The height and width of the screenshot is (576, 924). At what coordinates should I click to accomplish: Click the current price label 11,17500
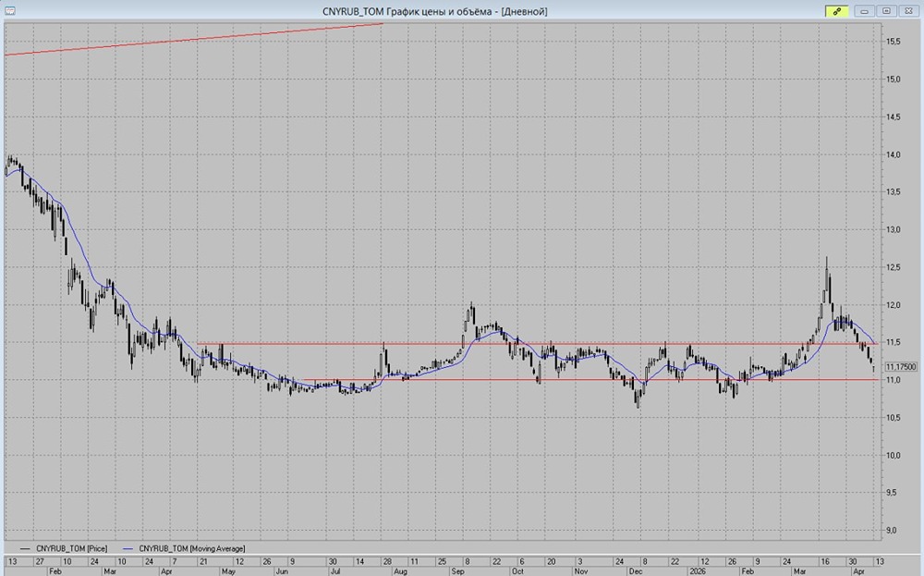point(899,367)
